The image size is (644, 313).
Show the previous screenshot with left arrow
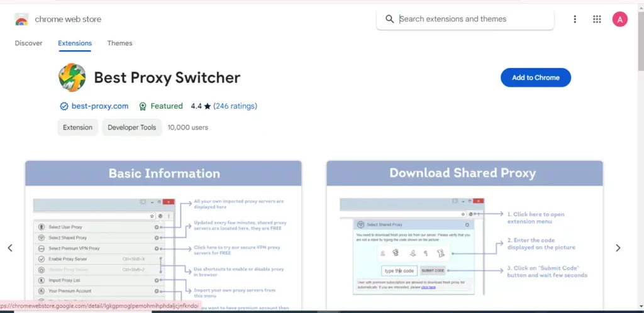tap(10, 248)
